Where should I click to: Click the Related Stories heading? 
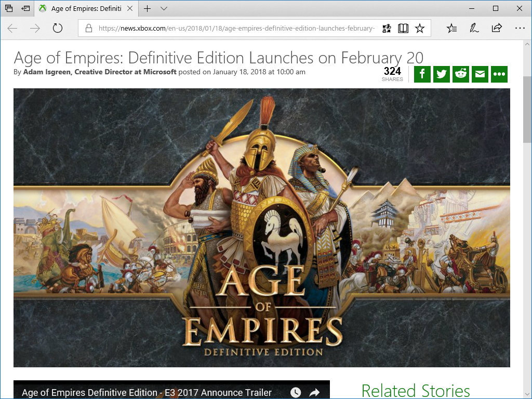(x=416, y=391)
